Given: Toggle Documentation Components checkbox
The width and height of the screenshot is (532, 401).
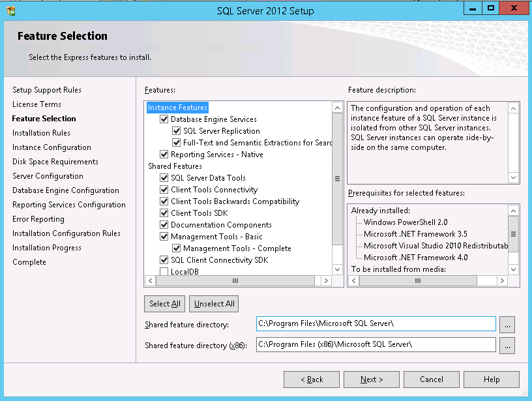Looking at the screenshot, I should pos(164,224).
